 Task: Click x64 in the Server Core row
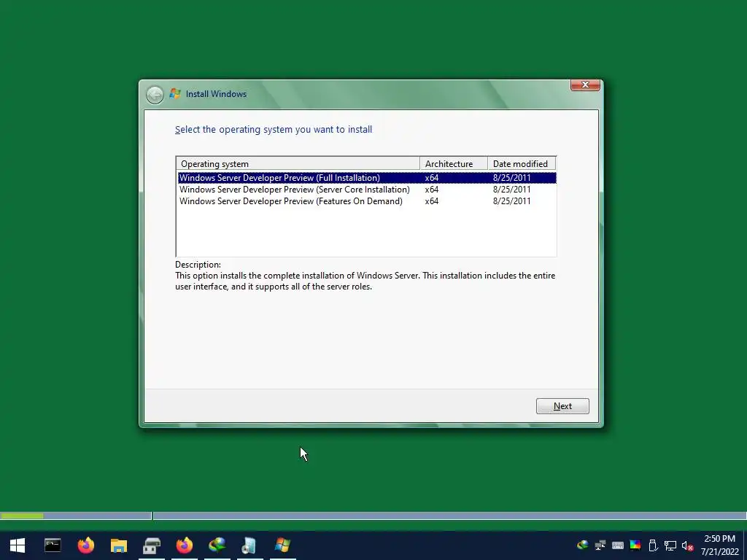tap(432, 190)
